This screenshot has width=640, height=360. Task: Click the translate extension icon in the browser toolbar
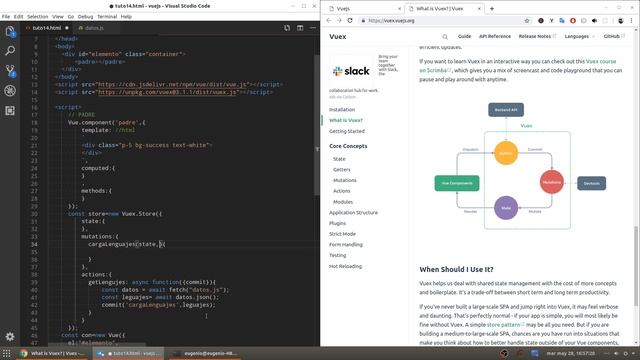coord(562,20)
